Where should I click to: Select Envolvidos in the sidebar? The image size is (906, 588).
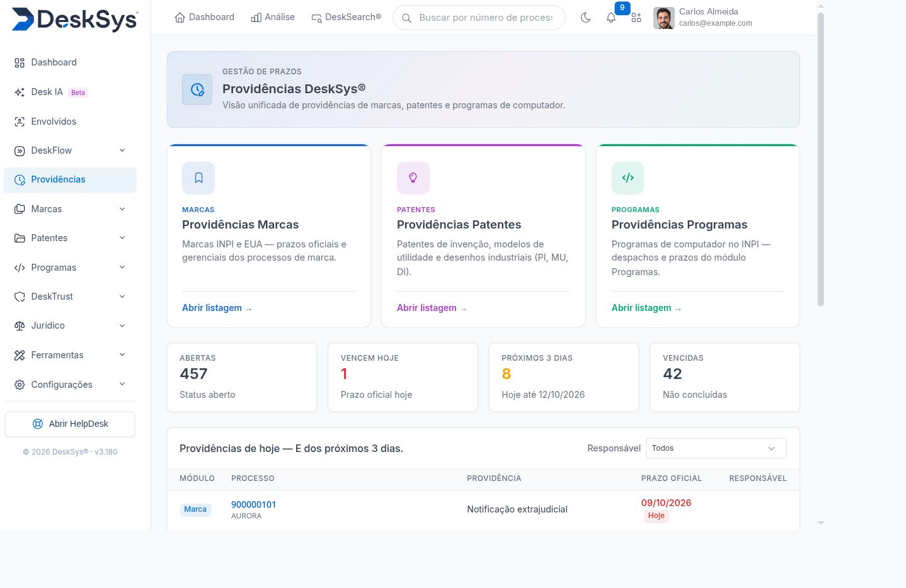tap(70, 122)
